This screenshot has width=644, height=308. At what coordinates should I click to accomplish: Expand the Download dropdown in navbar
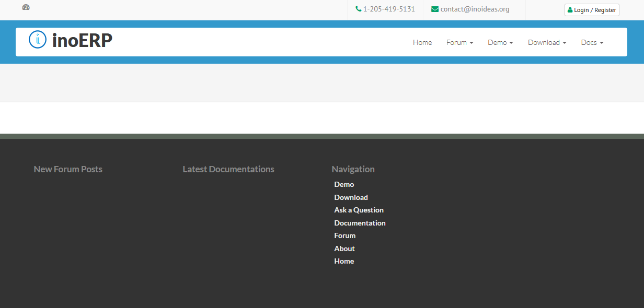[x=547, y=42]
